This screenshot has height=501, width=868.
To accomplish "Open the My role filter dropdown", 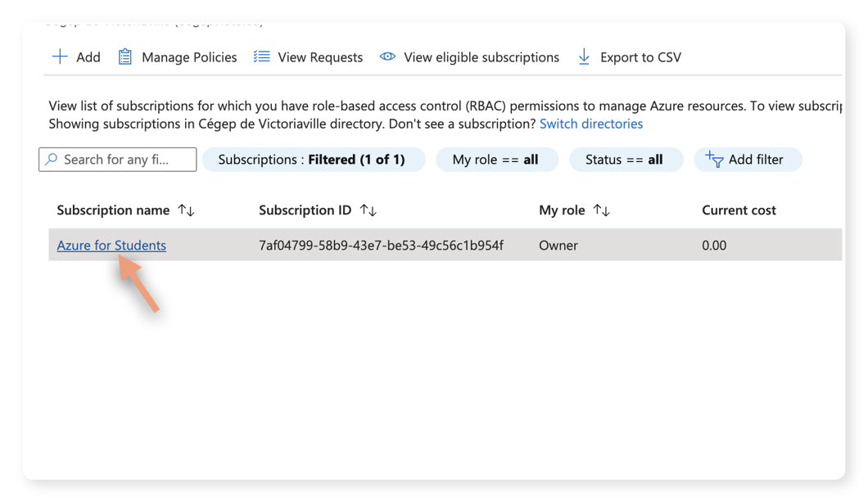I will 497,159.
